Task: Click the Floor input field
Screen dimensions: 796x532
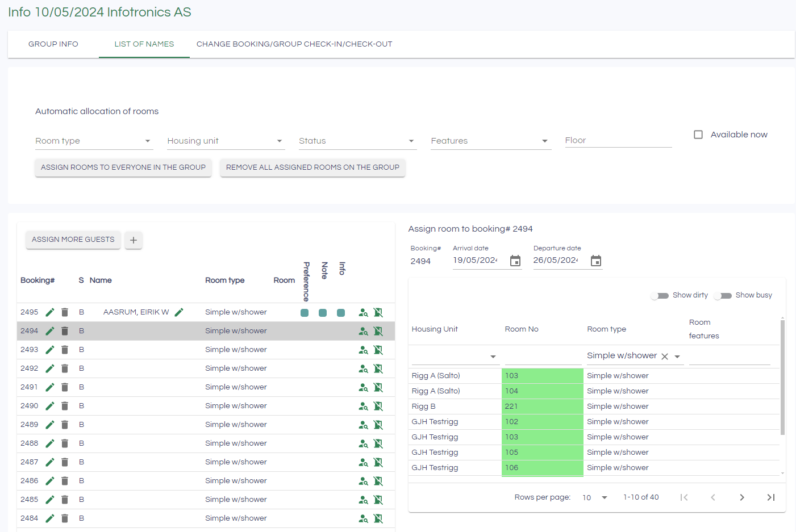Action: 618,140
